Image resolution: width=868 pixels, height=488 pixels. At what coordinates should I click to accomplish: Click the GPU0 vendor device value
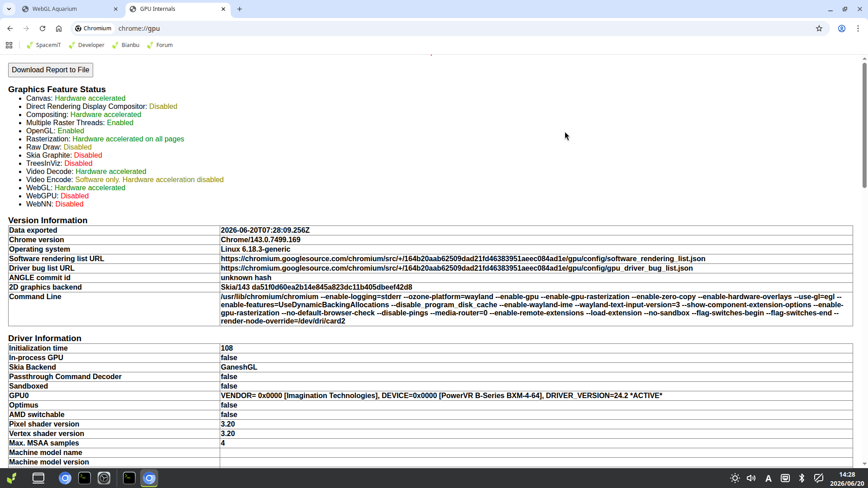click(441, 396)
